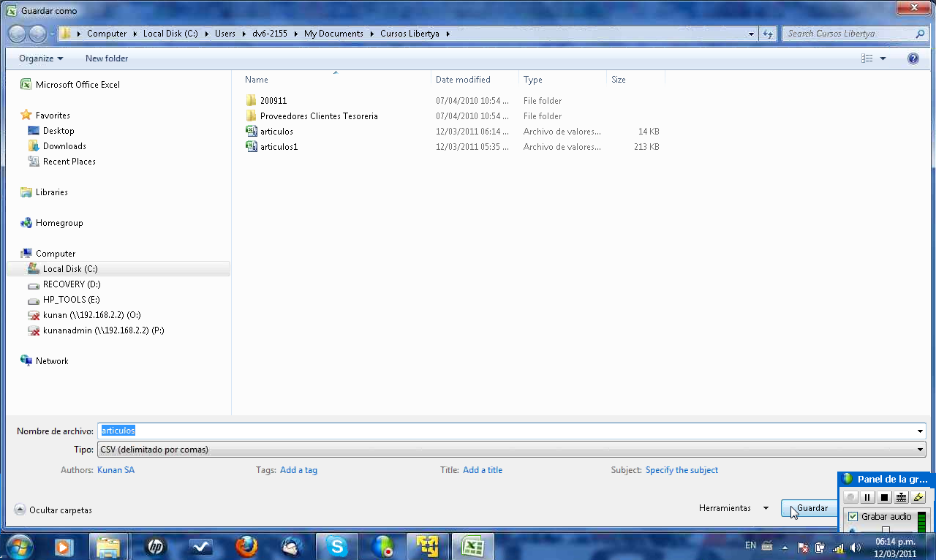This screenshot has height=560, width=936.
Task: Stop recording in the recorder panel
Action: pos(884,498)
